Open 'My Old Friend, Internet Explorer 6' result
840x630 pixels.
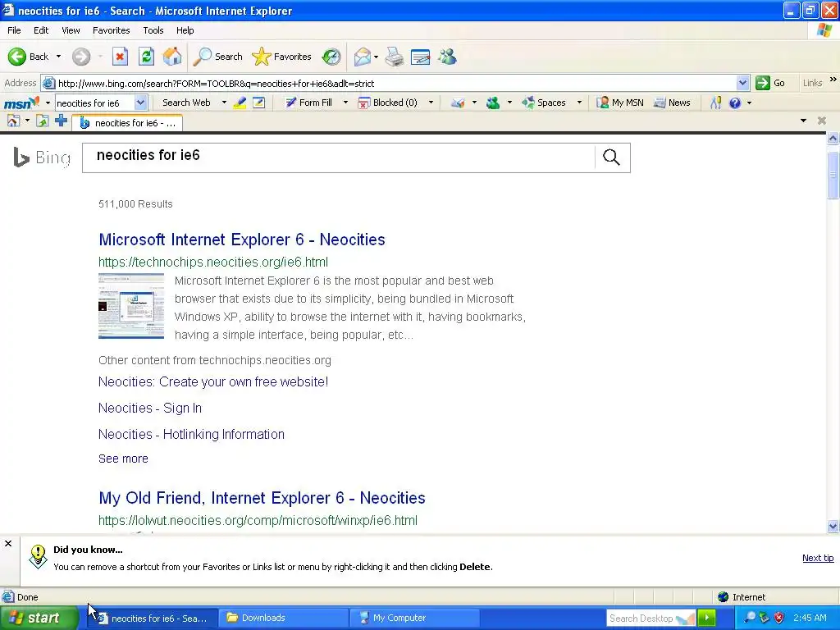tap(262, 498)
